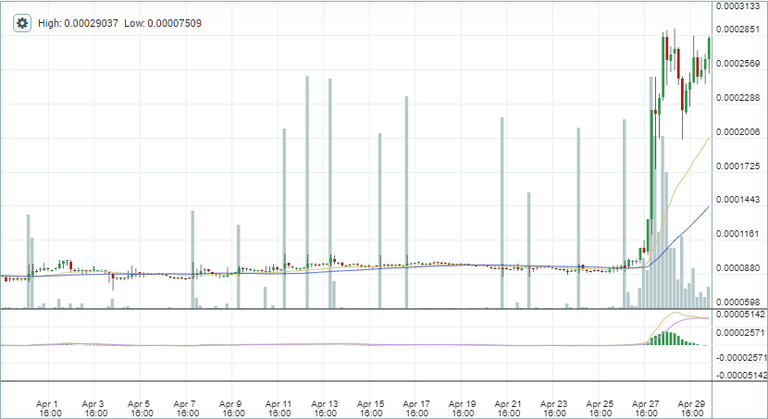The height and width of the screenshot is (419, 768).
Task: Click the 0.0003133 price axis label
Action: coord(739,6)
